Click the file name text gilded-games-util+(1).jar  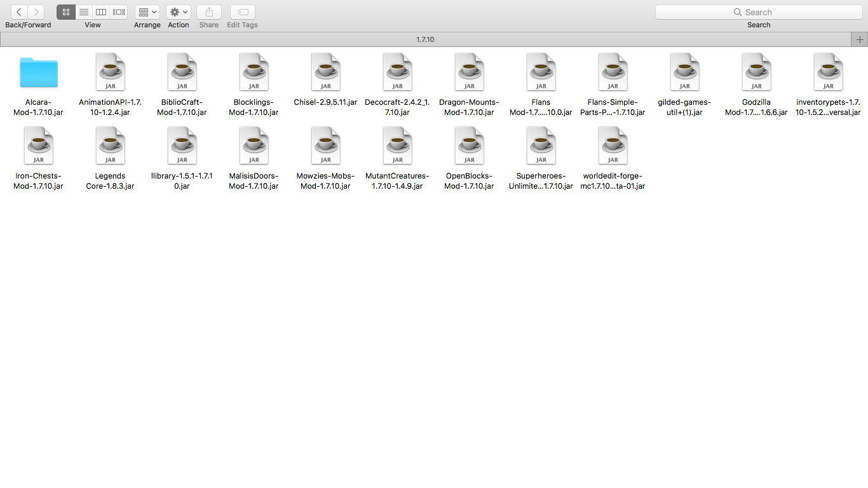click(685, 107)
